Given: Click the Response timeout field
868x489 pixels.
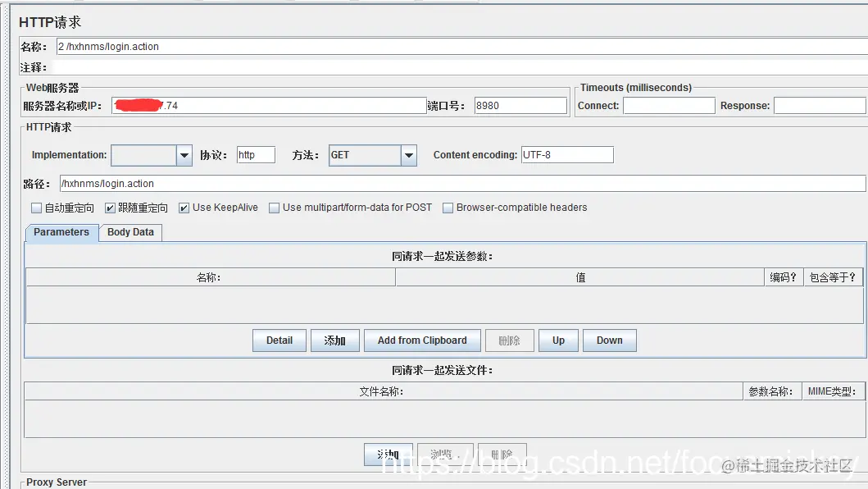Looking at the screenshot, I should (x=820, y=105).
